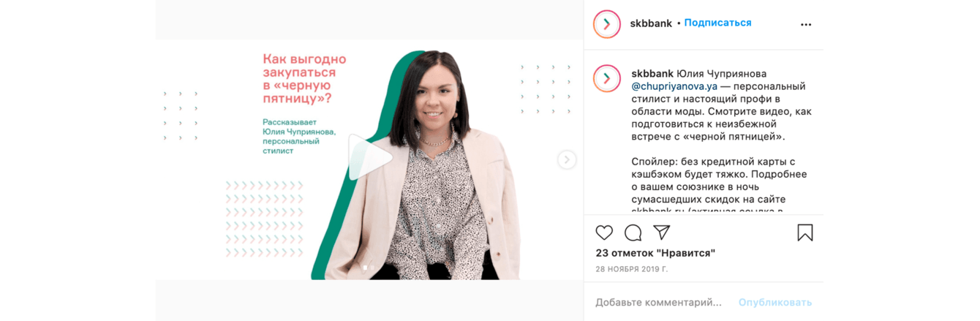Open the skbbank username in the header
Image resolution: width=980 pixels, height=321 pixels.
click(651, 23)
